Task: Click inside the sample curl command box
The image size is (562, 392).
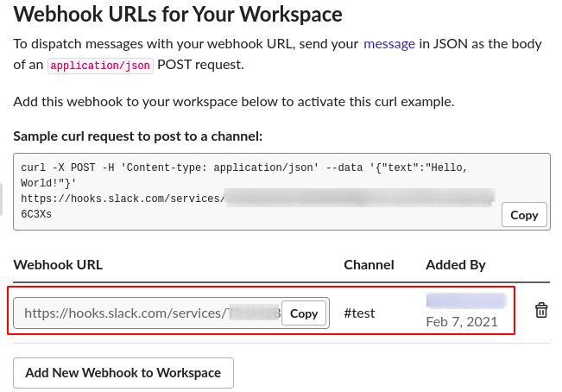Action: [x=259, y=192]
